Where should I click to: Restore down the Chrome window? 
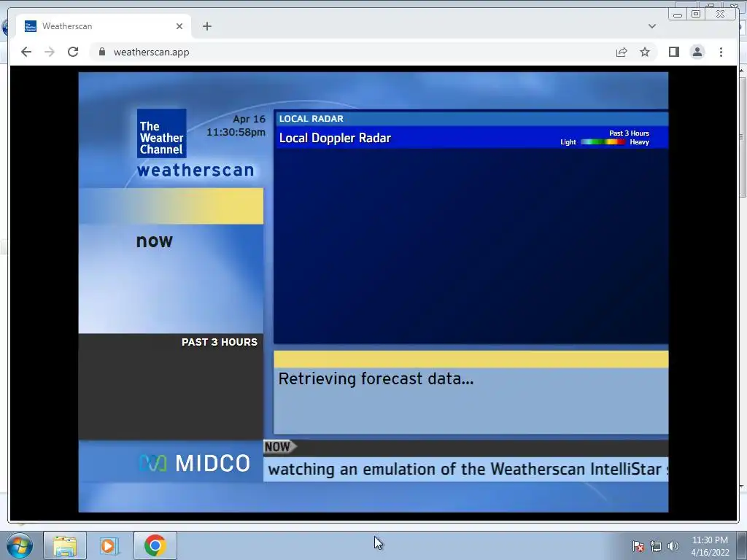pos(695,15)
